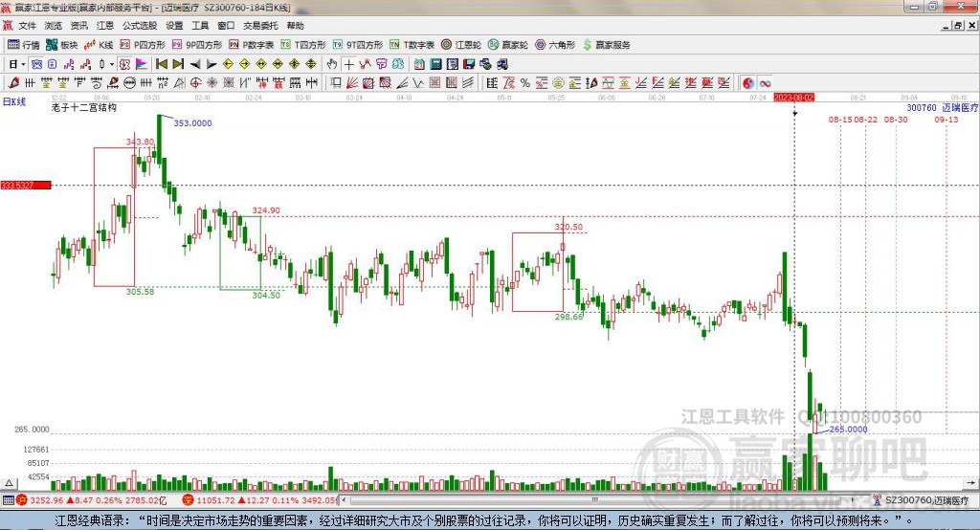
Task: Click the black right arrow step-forward icon
Action: tap(212, 64)
